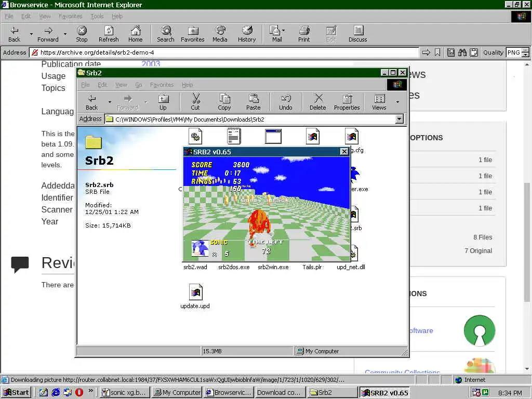Open the Views button in Srb2 window
Screen dimensions: 532x399
pyautogui.click(x=379, y=102)
